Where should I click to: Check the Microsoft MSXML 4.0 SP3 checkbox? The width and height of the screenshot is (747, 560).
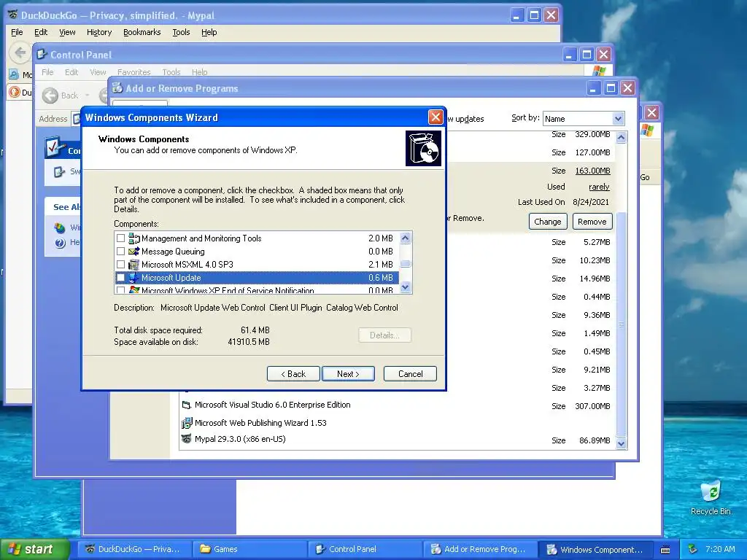point(120,264)
